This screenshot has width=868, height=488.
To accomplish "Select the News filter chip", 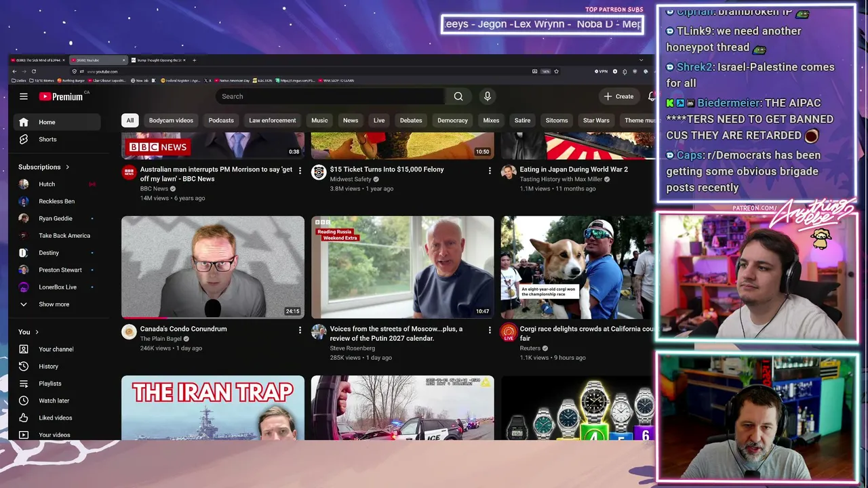I will click(x=351, y=121).
